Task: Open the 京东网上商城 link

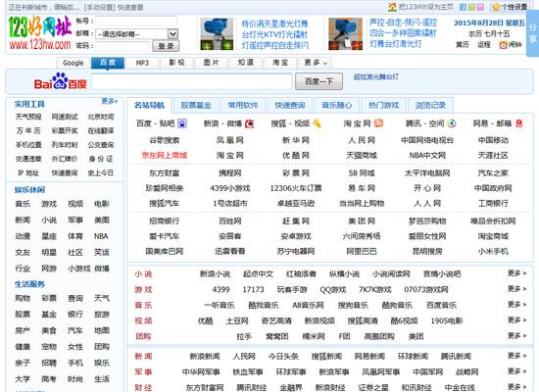Action: 165,156
